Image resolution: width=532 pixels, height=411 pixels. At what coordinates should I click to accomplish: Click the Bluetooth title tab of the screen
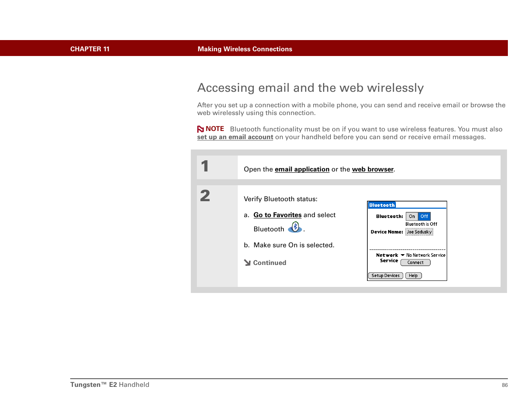382,205
